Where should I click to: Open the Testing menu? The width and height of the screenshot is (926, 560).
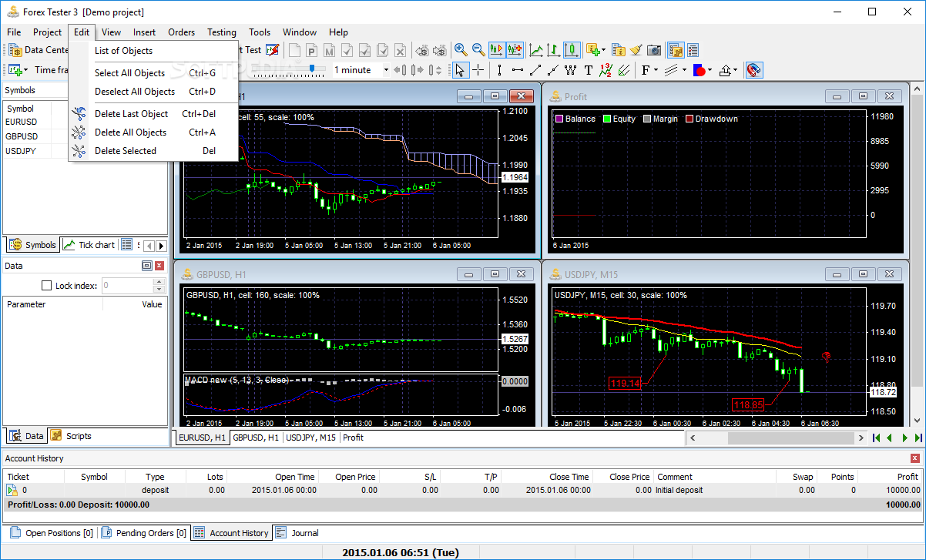(221, 32)
